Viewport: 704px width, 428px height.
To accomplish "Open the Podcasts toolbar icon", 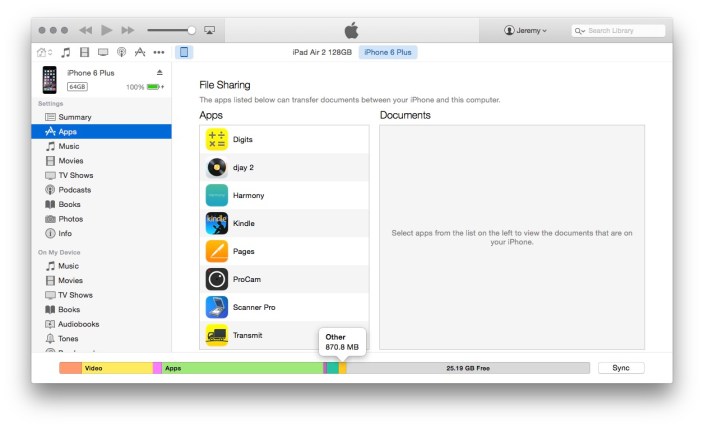I will pos(121,52).
